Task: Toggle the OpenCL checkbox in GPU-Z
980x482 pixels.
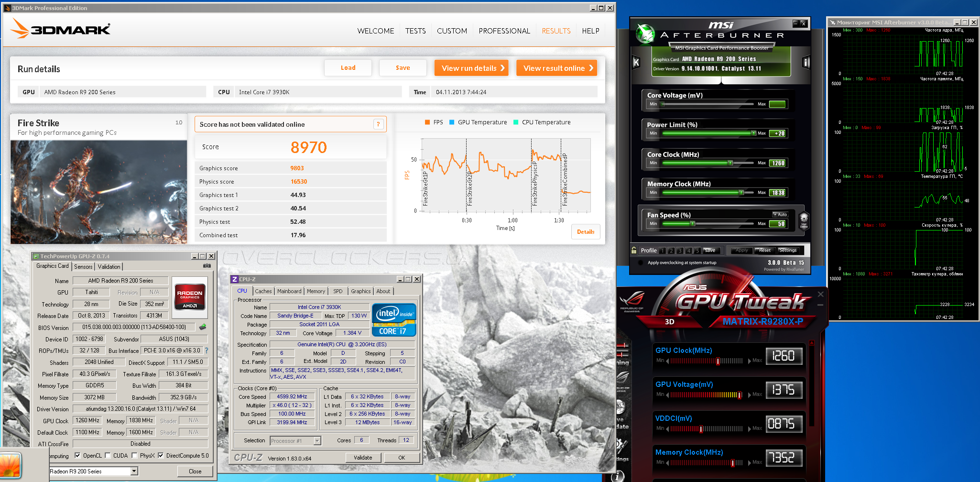Action: point(77,456)
